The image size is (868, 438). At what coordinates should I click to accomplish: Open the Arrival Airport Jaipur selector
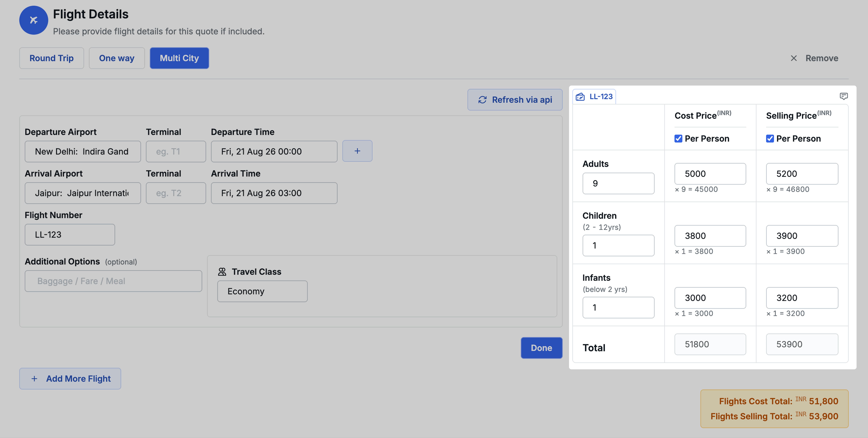[x=83, y=193]
